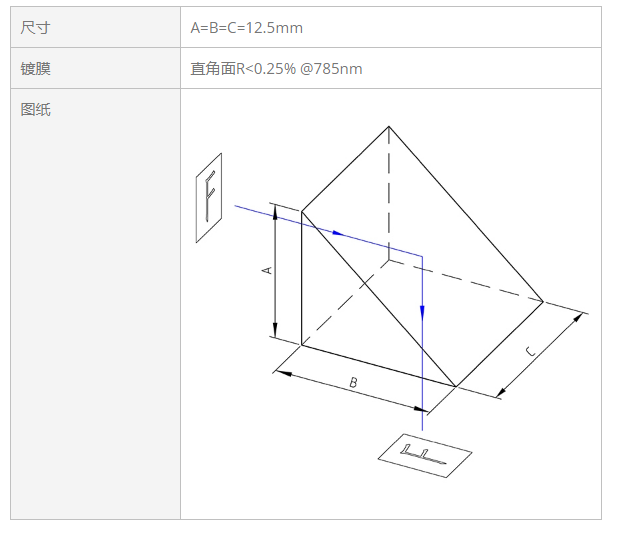Click the bottom arrowhead of dimension A
Viewport: 631px width, 542px height.
[275, 330]
